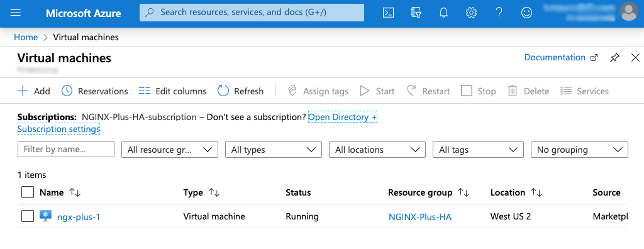Click the West US 2 location cell

coord(511,216)
